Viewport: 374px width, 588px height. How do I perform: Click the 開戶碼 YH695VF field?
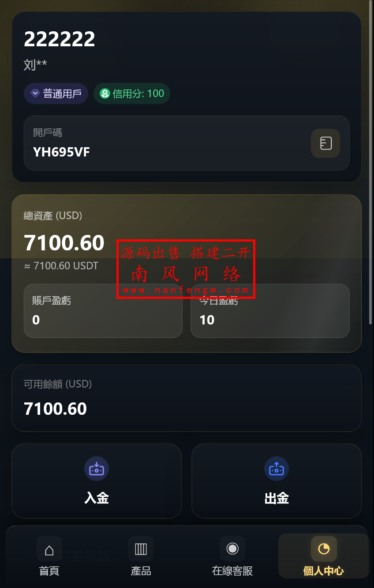click(x=187, y=143)
